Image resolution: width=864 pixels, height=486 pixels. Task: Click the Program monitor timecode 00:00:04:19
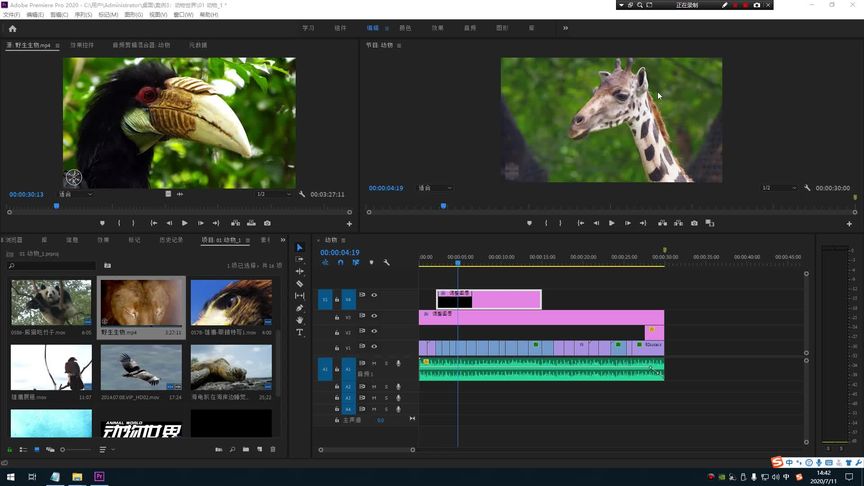[386, 188]
